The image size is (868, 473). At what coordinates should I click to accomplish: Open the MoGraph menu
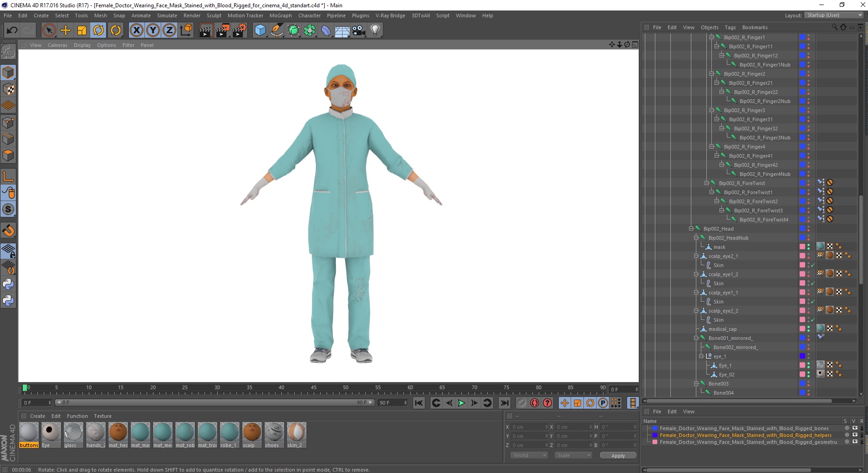[x=281, y=15]
